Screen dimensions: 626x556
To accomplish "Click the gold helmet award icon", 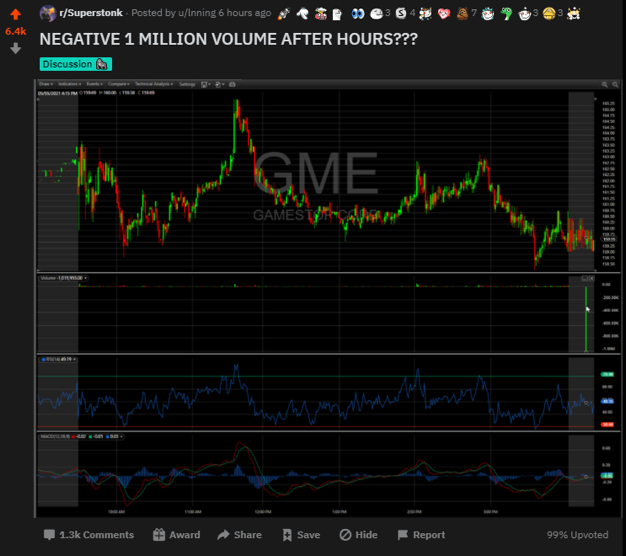I will [549, 14].
